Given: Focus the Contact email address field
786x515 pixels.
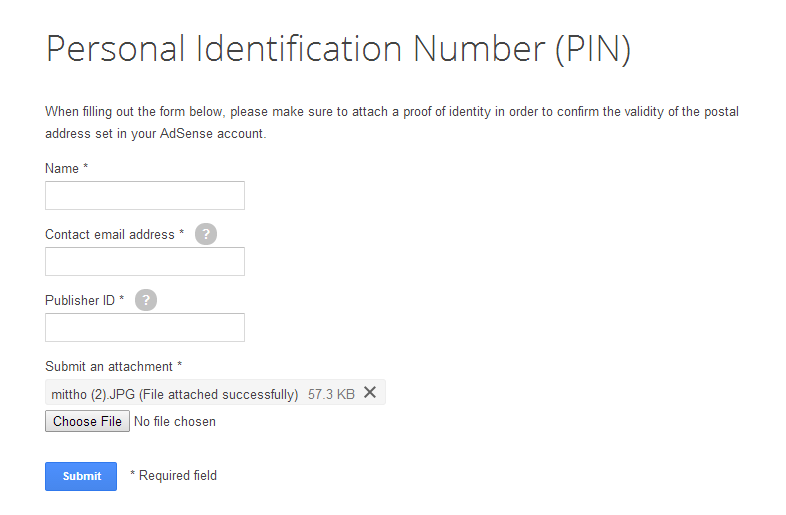Looking at the screenshot, I should click(x=145, y=261).
